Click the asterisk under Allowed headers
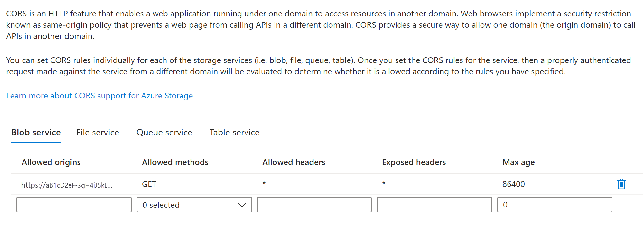The height and width of the screenshot is (230, 644). click(x=264, y=184)
